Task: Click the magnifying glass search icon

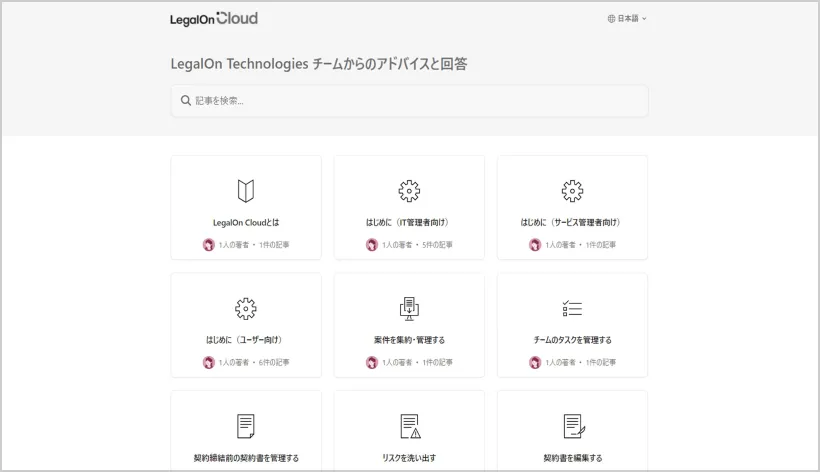Action: [186, 100]
